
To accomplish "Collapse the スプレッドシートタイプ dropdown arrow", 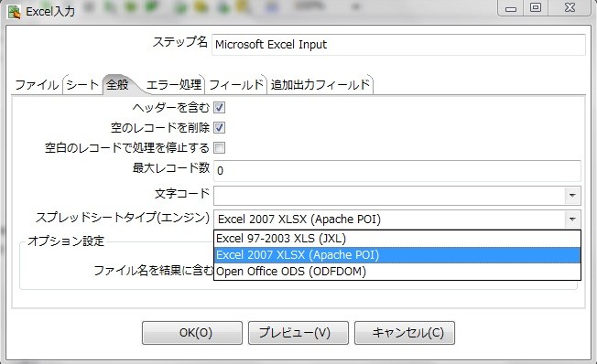I will click(572, 219).
